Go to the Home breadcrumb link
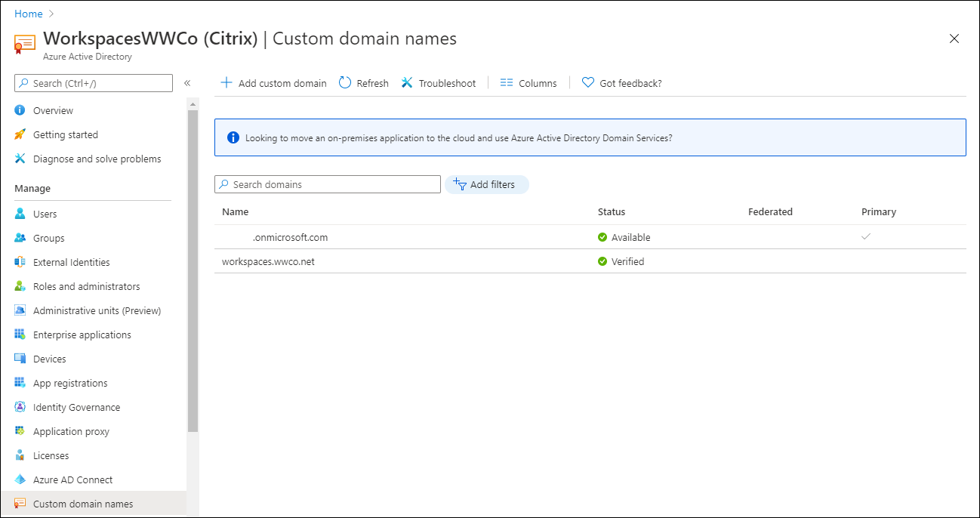This screenshot has height=518, width=980. point(28,14)
